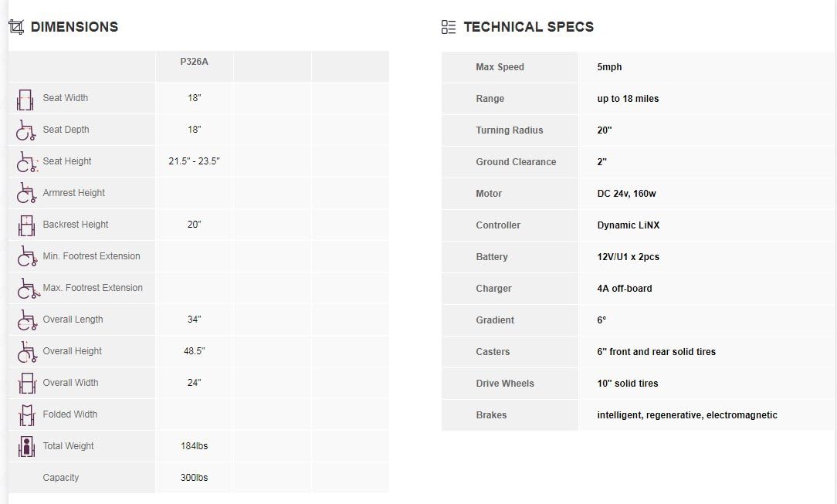Click the Battery value 12V/U1 x 2pcs
Screen dimensions: 837x504
[629, 256]
